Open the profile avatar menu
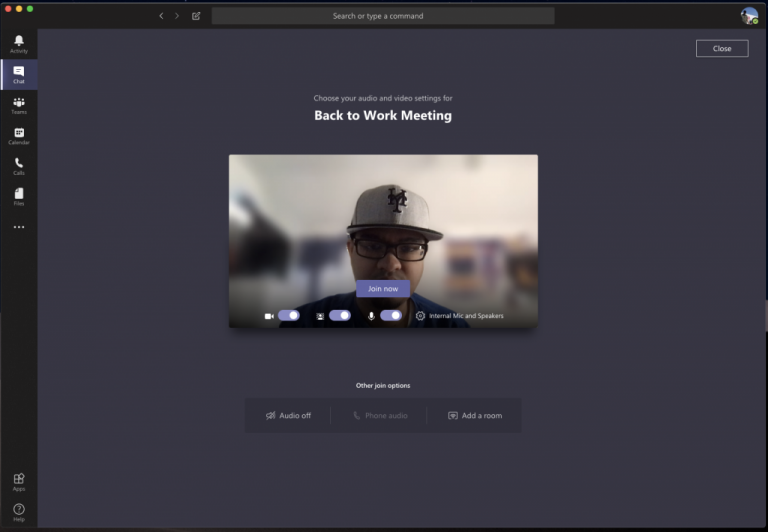768x532 pixels. click(749, 16)
